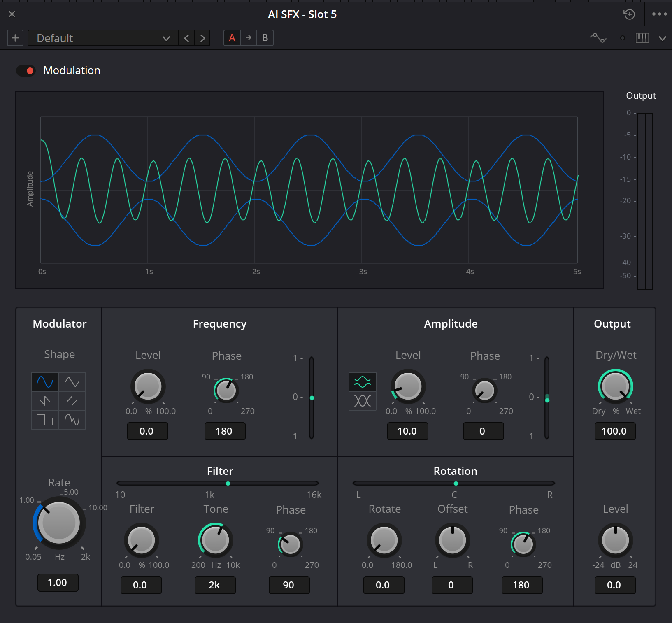Click the Frequency Phase knob
672x623 pixels.
pyautogui.click(x=226, y=390)
